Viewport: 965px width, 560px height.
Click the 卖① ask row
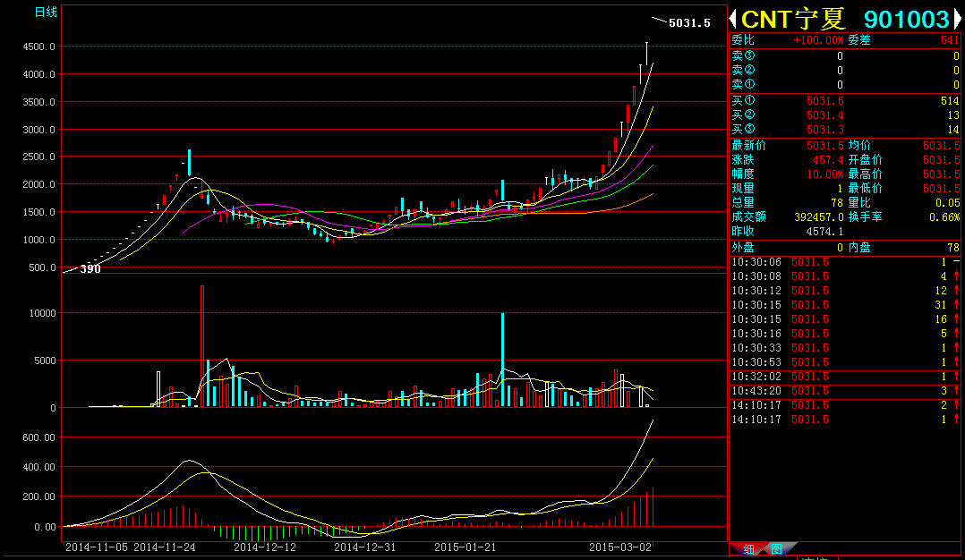(x=845, y=84)
